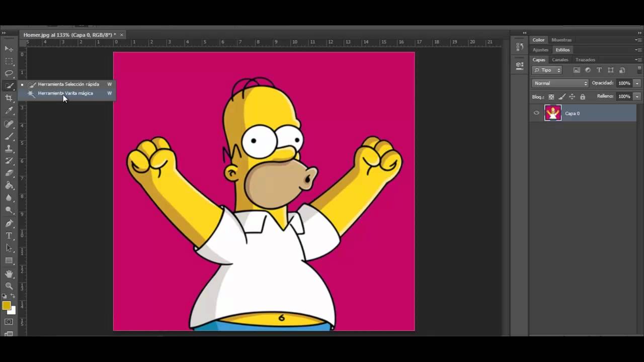Filter layers by smart objects
This screenshot has width=644, height=362.
pyautogui.click(x=622, y=70)
